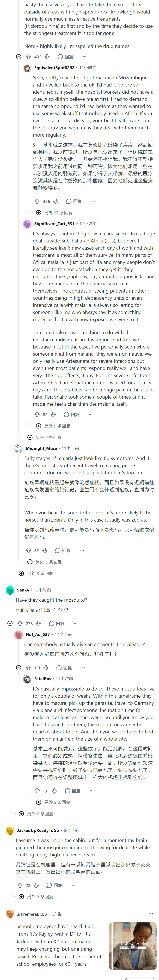This screenshot has height=980, width=159.
Task: Click Significant_Tart_631's avatar
Action: 27,224
